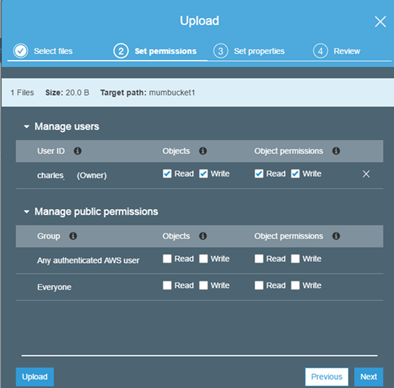Click info icon next to User ID

(77, 151)
